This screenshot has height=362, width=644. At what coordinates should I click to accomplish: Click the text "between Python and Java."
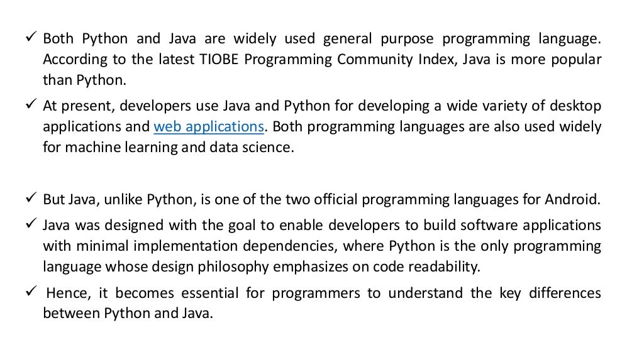[x=128, y=314]
